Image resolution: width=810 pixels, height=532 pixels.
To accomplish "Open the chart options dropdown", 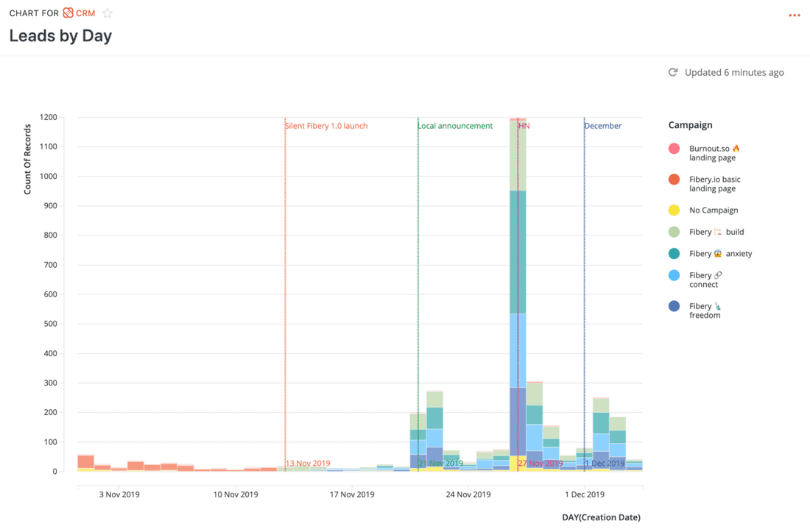I will (x=795, y=15).
